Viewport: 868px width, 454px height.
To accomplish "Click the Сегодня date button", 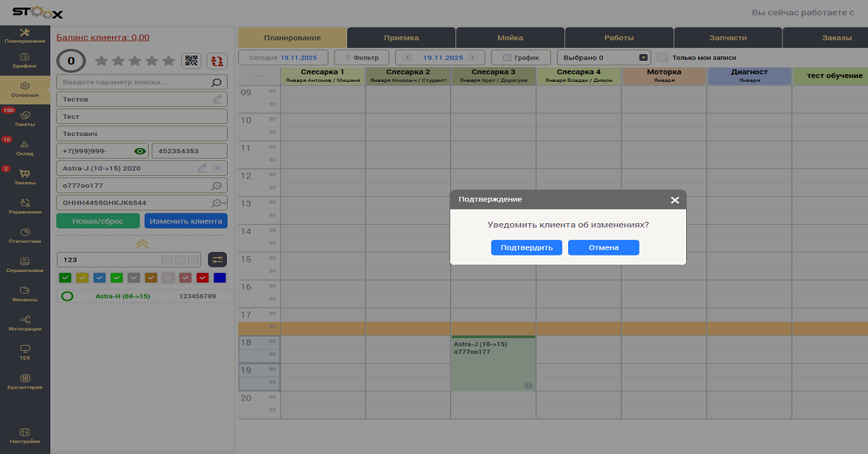I will (x=283, y=58).
